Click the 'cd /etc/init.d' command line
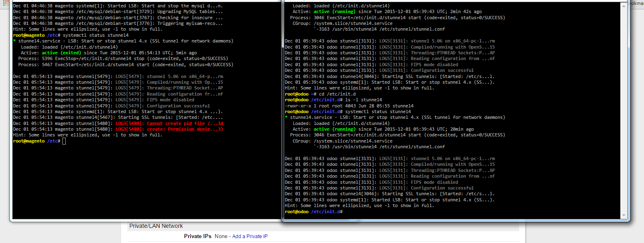The height and width of the screenshot is (243, 644). [337, 94]
